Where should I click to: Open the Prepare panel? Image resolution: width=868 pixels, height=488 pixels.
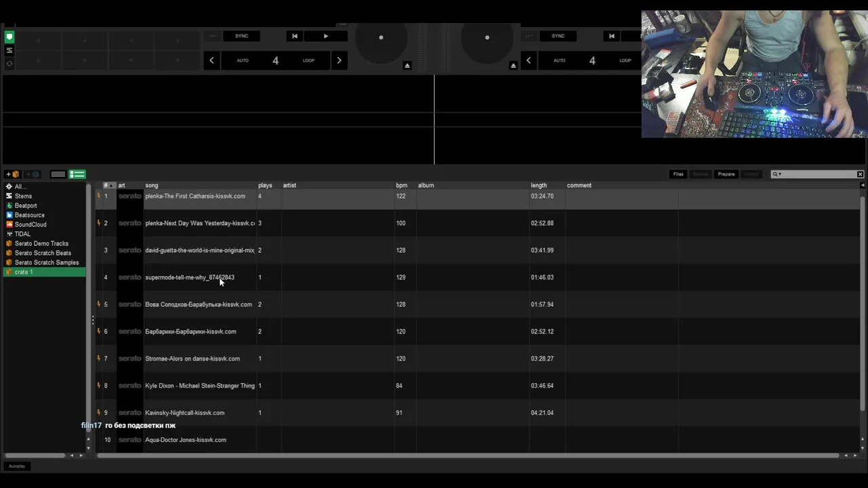pos(726,174)
